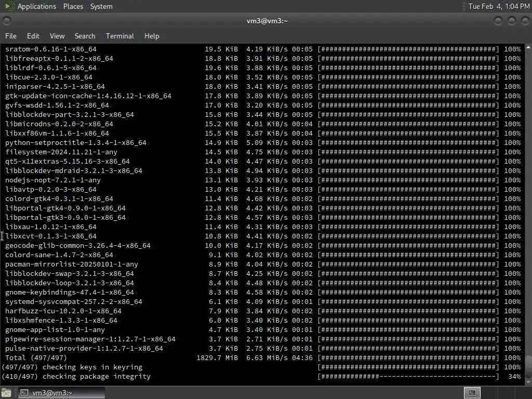Click the terminal scrollbar down arrow
Screen dimensions: 532x399
click(x=528, y=382)
